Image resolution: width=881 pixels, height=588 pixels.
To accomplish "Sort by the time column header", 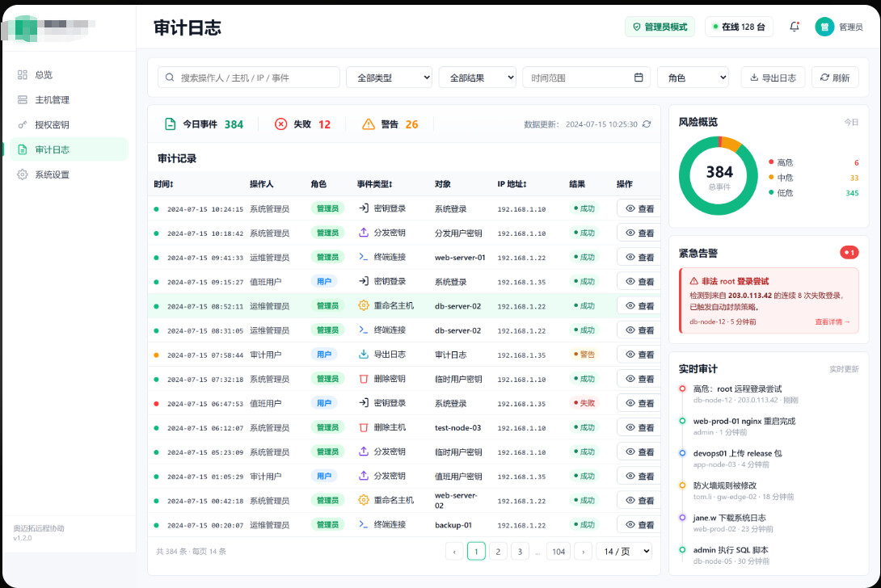I will click(163, 183).
